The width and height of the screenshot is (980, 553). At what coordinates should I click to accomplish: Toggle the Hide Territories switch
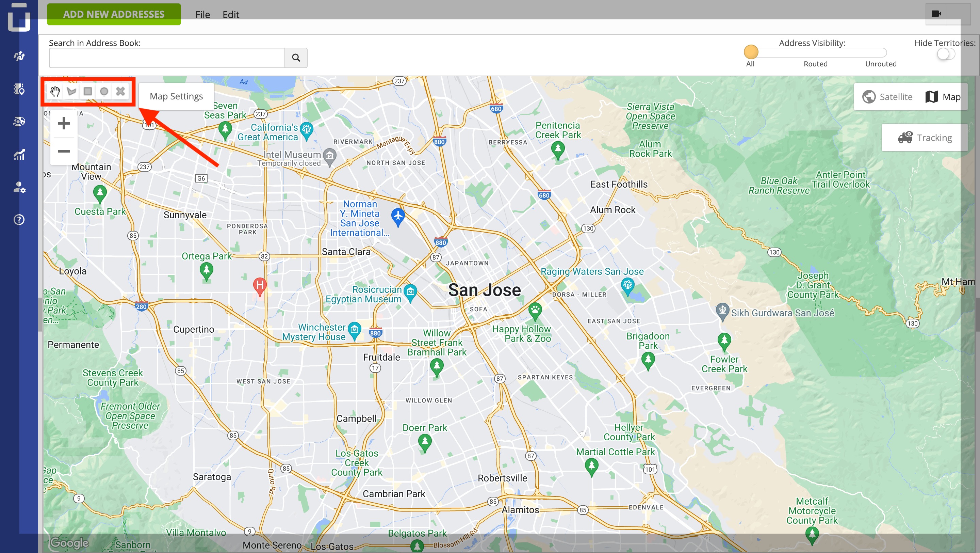pos(946,54)
